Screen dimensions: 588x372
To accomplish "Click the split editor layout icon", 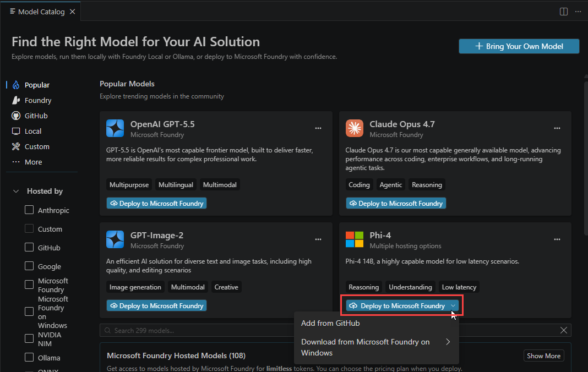I will pyautogui.click(x=564, y=12).
